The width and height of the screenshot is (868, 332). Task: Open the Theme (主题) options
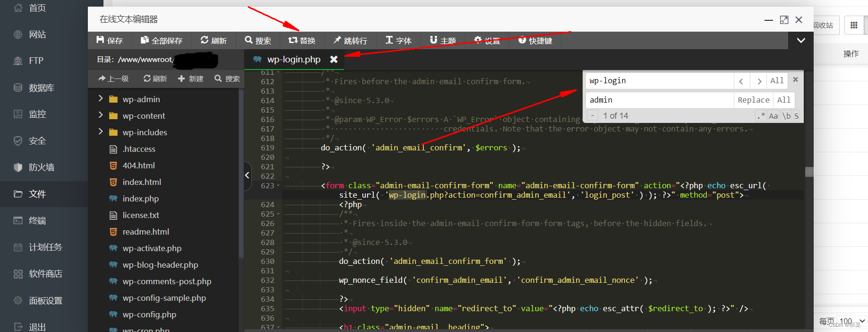coord(443,41)
